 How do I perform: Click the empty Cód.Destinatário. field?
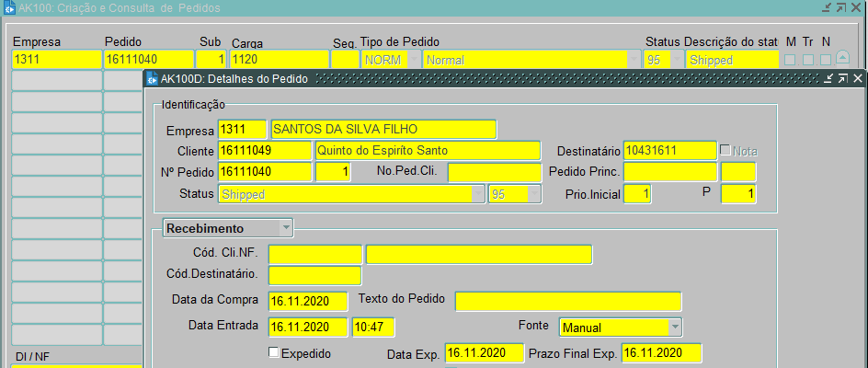[315, 275]
